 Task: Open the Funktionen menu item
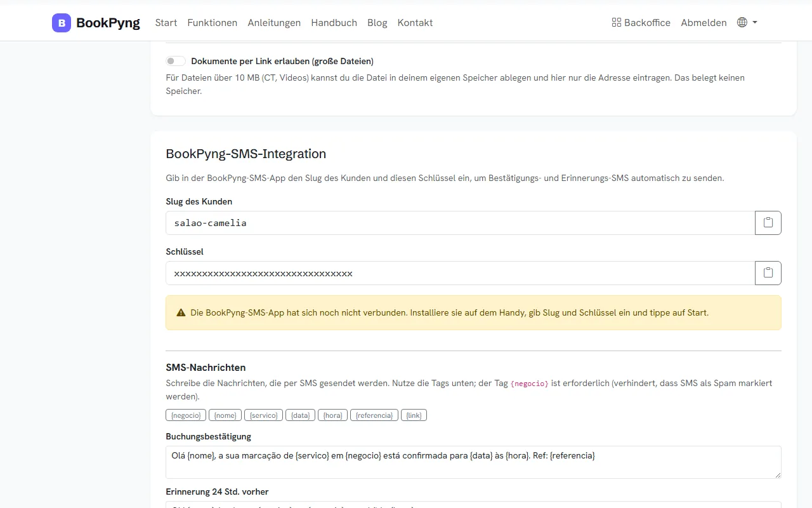tap(213, 23)
